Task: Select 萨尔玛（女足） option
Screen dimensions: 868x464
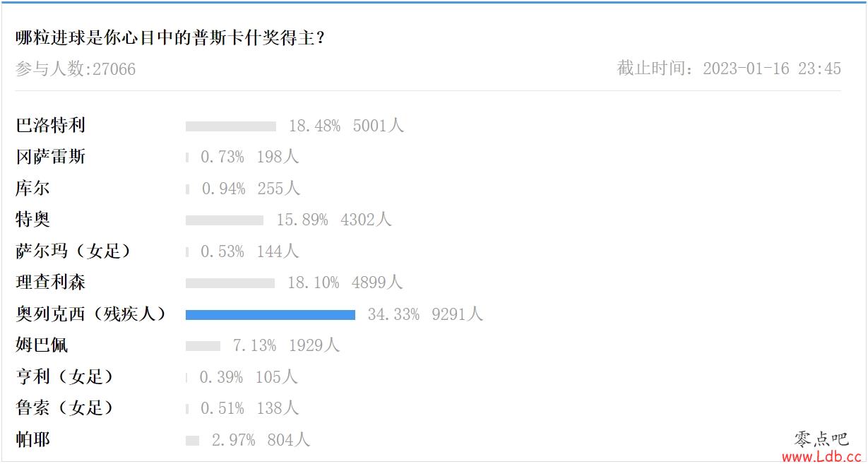Action: [73, 251]
